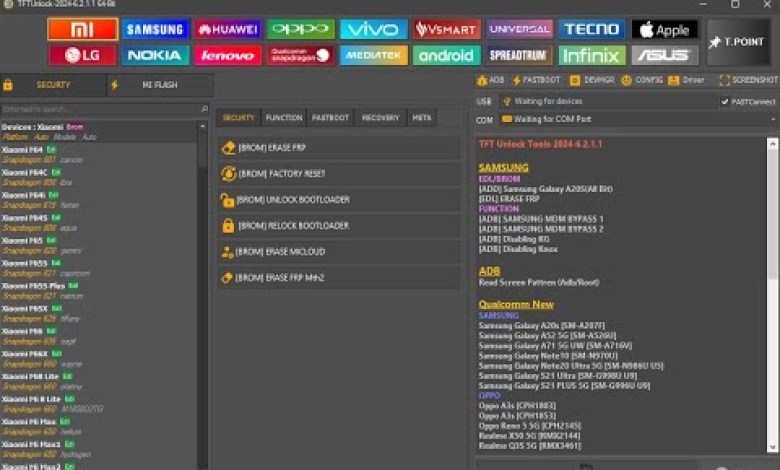Select Xiaomi Mi5 in device list
Image resolution: width=780 pixels, height=470 pixels.
(98, 246)
